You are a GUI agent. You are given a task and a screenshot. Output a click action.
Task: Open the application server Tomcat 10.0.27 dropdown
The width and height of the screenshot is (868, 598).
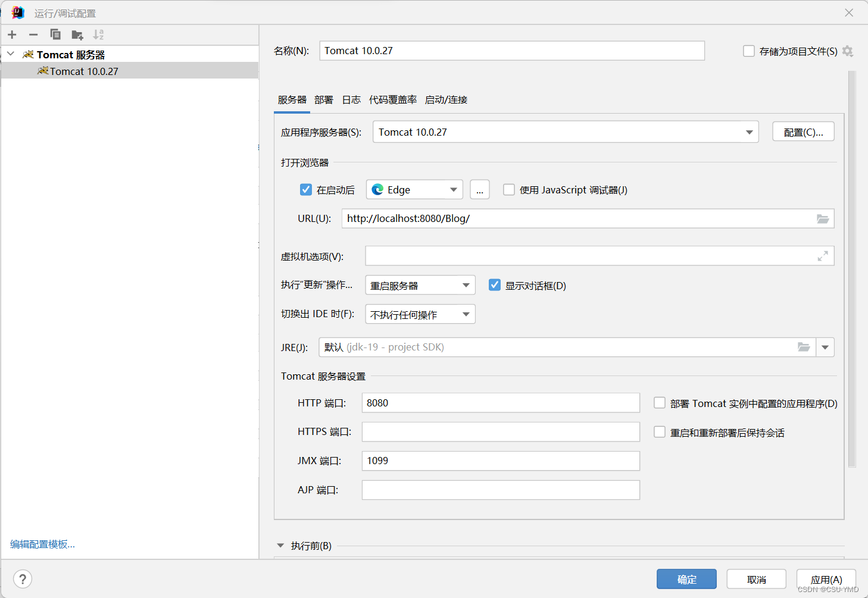pos(566,132)
